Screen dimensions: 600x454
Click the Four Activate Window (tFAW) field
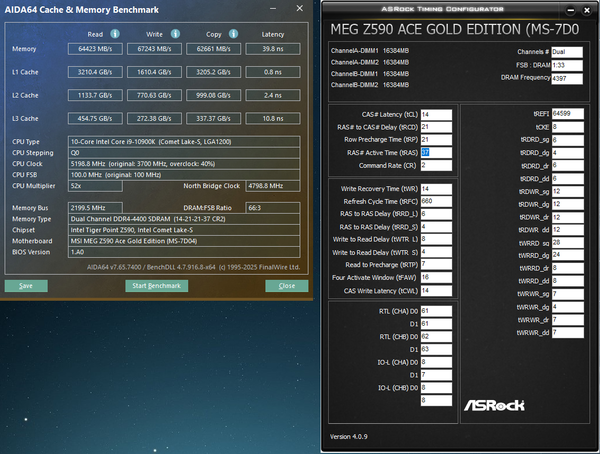[x=436, y=278]
